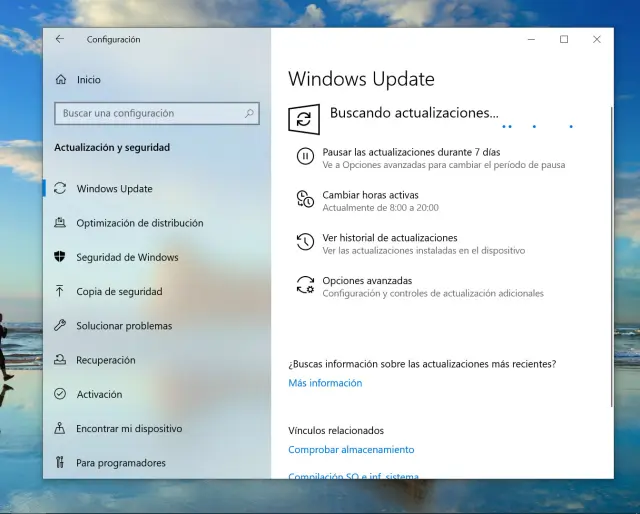Click the Inicio home icon
This screenshot has width=640, height=514.
tap(61, 80)
